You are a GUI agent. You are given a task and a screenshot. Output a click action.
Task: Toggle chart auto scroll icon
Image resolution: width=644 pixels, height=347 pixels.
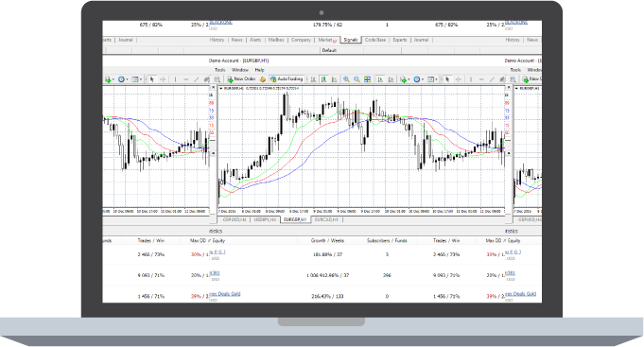pyautogui.click(x=380, y=79)
